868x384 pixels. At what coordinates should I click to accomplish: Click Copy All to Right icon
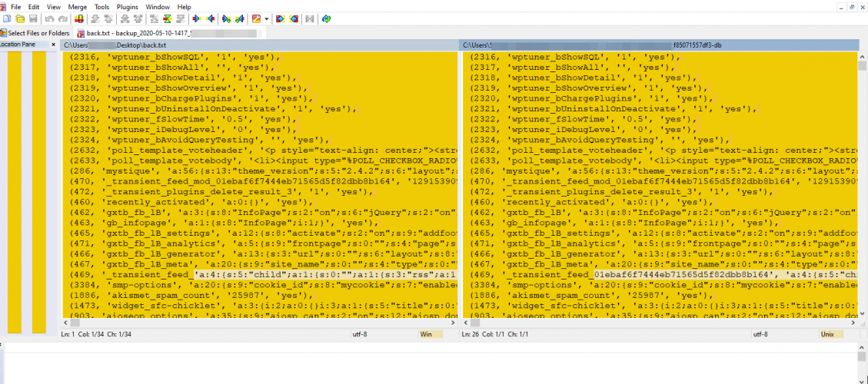tap(280, 18)
